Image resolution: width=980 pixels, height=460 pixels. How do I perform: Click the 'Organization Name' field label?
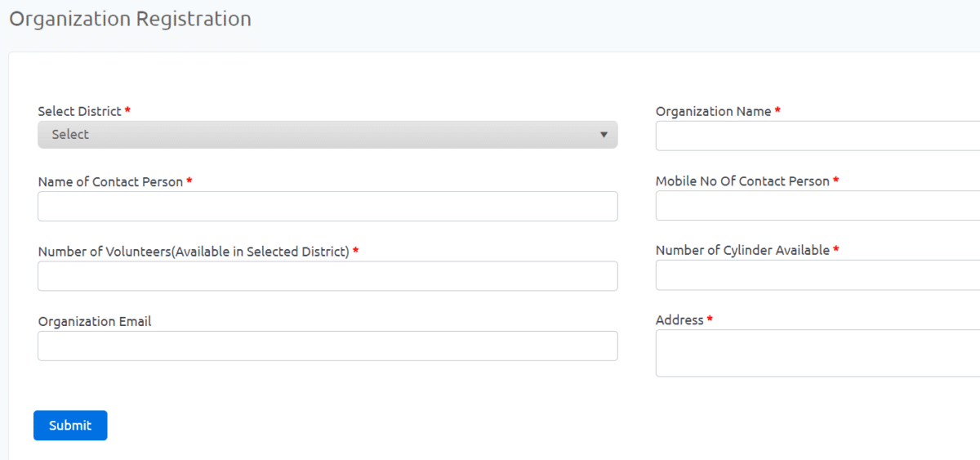pyautogui.click(x=714, y=111)
